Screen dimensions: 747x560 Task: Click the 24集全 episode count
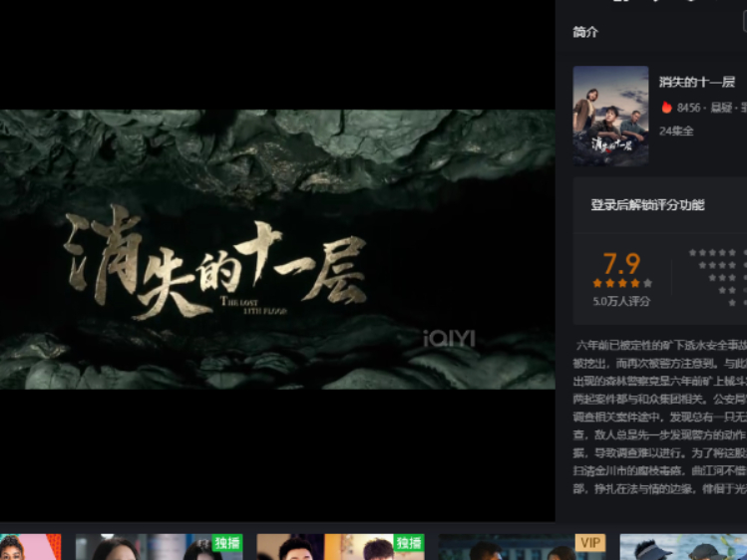[x=676, y=132]
